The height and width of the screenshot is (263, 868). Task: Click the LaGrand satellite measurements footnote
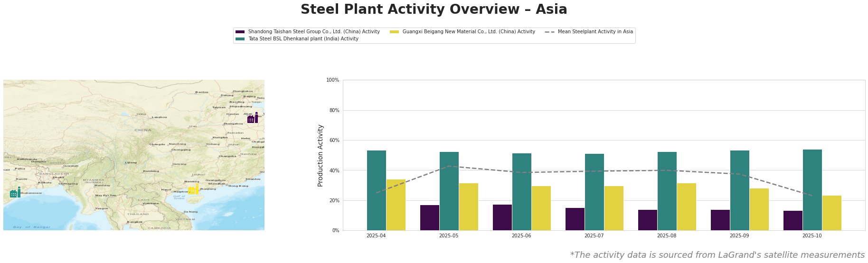(x=717, y=255)
